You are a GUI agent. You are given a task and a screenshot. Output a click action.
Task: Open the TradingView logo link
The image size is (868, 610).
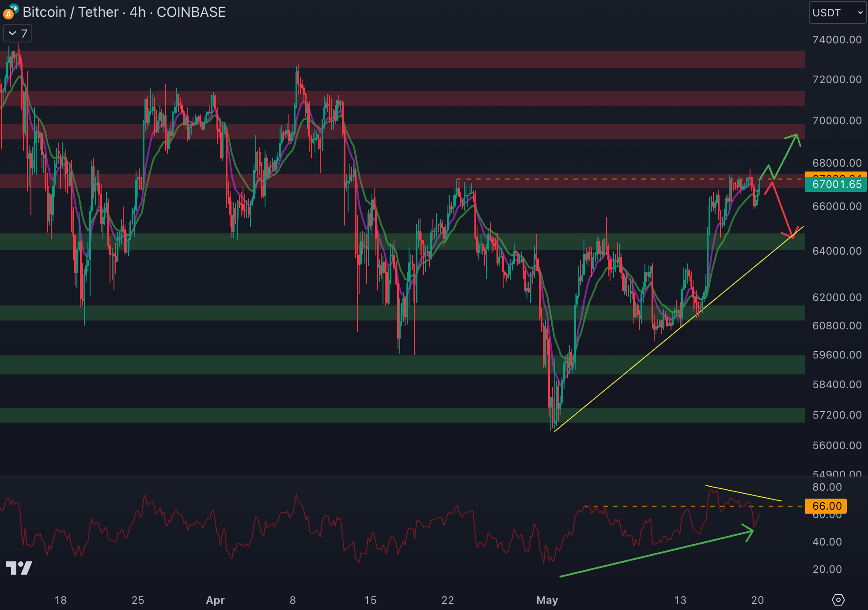[x=19, y=568]
